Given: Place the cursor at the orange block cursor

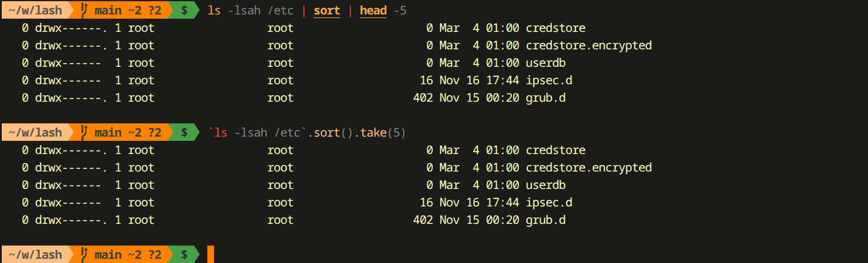Looking at the screenshot, I should pos(210,255).
